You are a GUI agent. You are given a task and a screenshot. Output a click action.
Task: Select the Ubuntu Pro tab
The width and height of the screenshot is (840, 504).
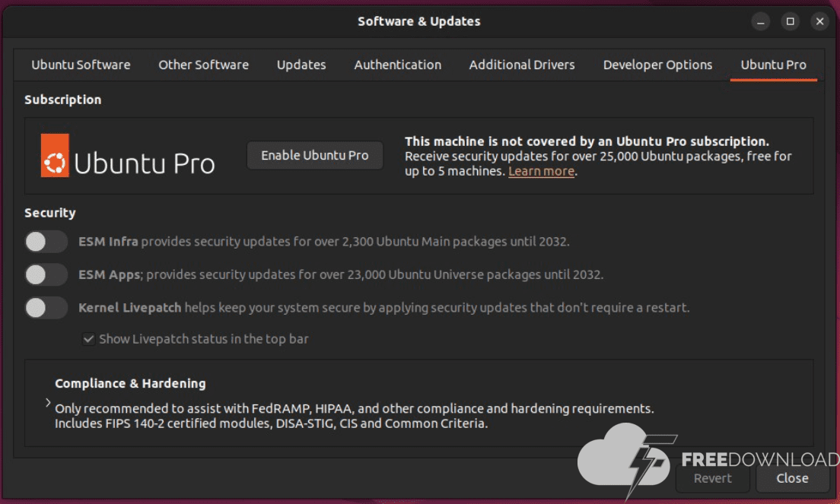(773, 65)
